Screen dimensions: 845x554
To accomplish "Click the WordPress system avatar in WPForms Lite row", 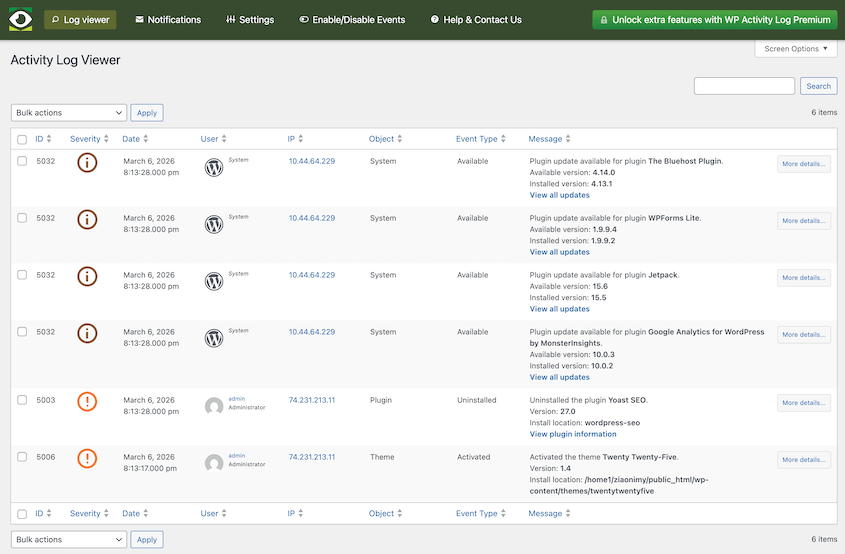I will tap(214, 224).
